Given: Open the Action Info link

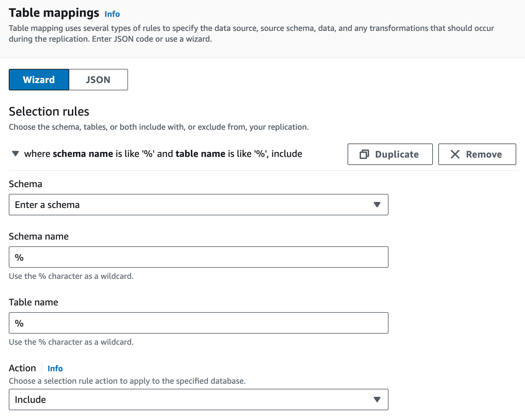Looking at the screenshot, I should point(55,369).
